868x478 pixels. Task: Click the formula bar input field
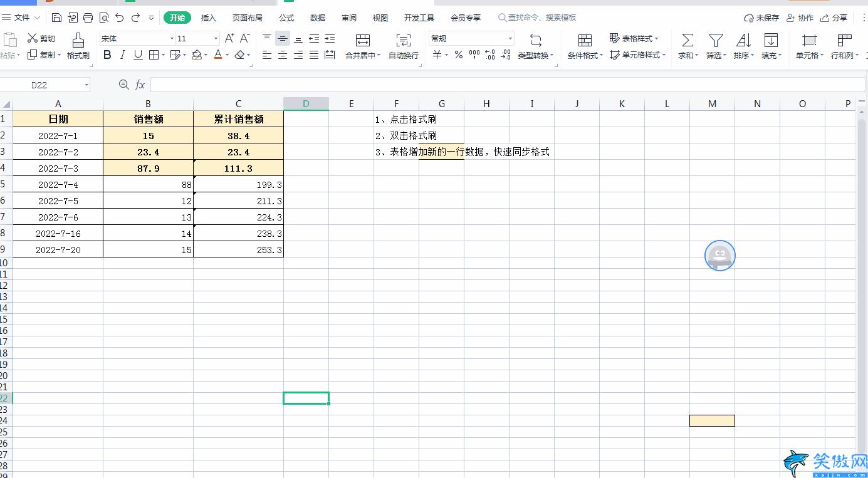508,85
